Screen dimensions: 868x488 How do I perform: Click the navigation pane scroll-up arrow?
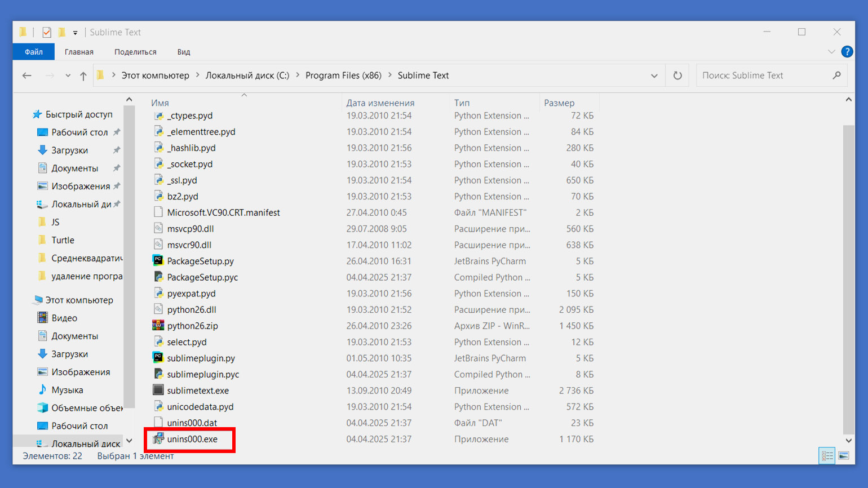tap(129, 100)
